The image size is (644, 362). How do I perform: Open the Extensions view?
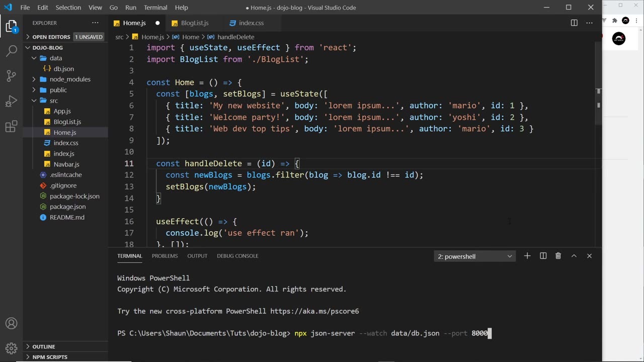point(11,127)
